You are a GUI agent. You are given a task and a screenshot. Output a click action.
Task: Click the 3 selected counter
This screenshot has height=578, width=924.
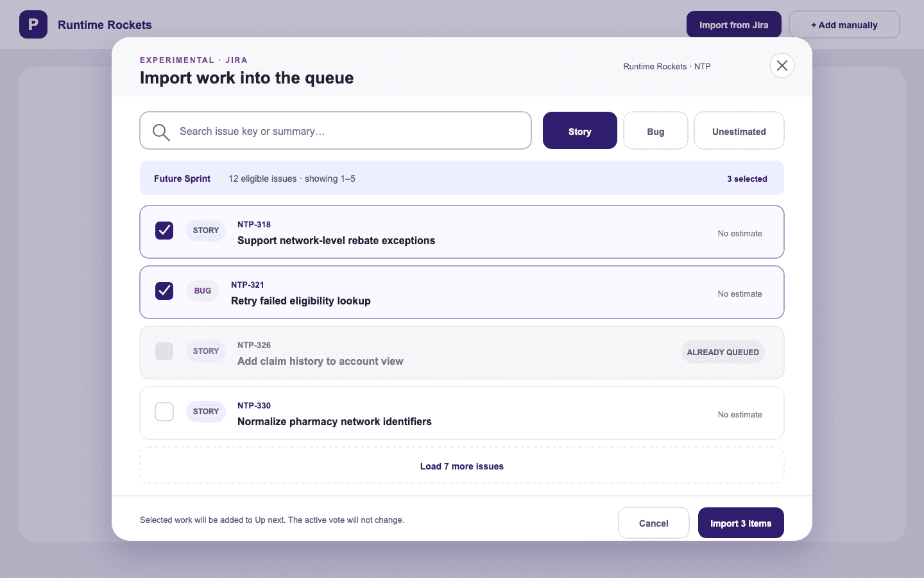click(747, 179)
